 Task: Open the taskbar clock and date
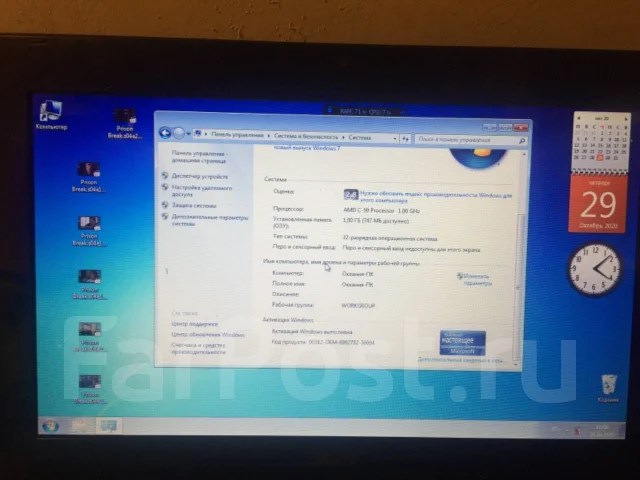click(x=602, y=431)
